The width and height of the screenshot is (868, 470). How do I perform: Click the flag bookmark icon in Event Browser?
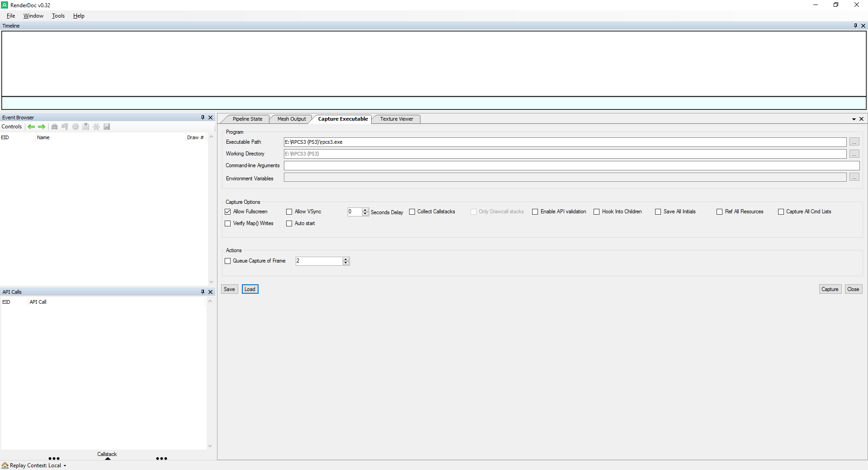[x=65, y=127]
